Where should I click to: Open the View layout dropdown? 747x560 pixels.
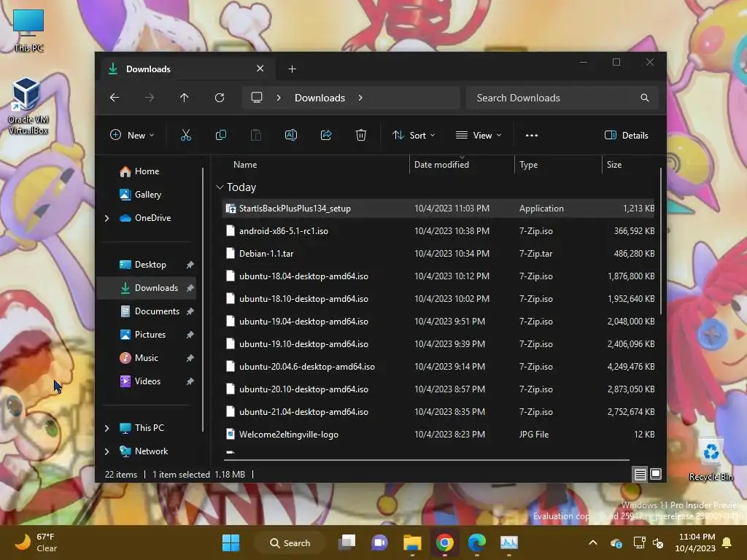479,135
